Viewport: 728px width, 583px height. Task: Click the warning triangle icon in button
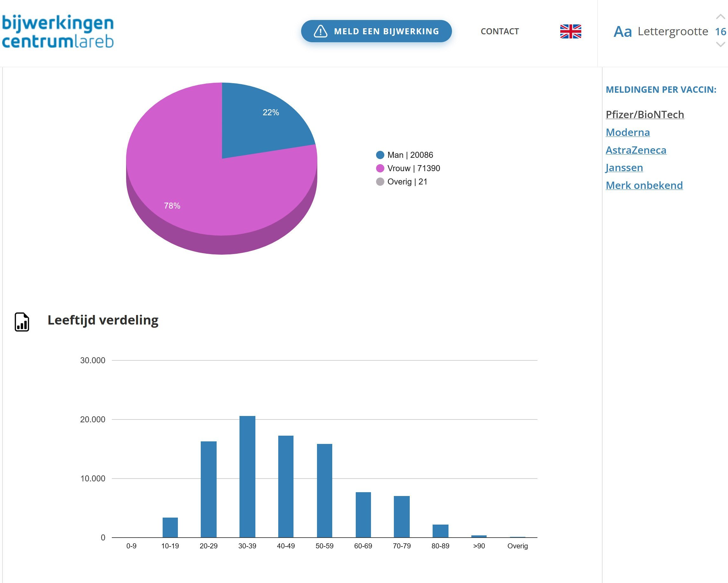[x=320, y=31]
